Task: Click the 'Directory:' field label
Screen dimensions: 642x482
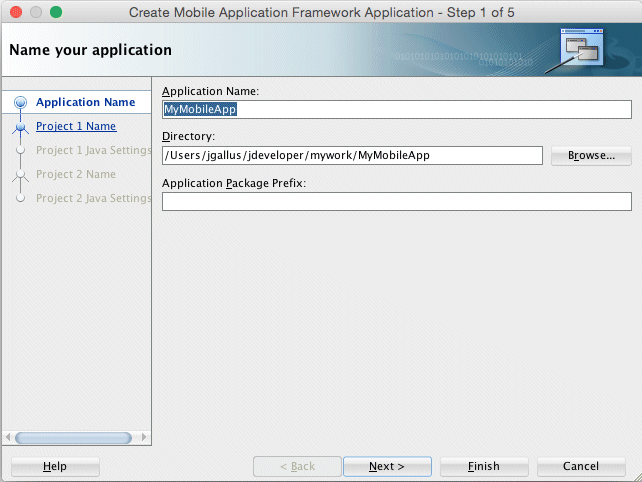Action: point(188,136)
